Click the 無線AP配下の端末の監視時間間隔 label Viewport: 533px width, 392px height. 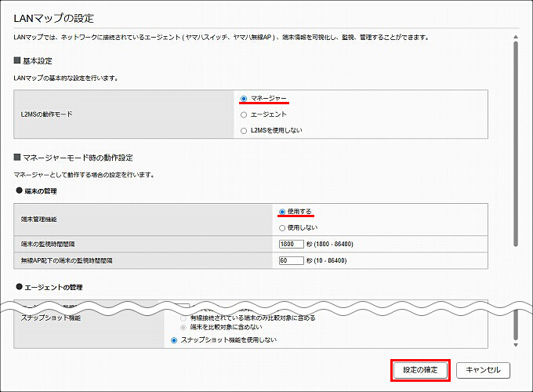click(x=67, y=260)
